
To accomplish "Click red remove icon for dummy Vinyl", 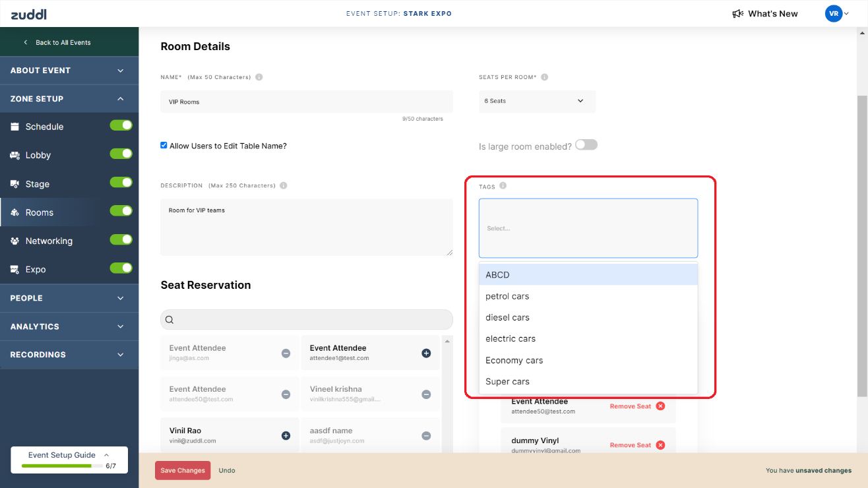I will [660, 445].
